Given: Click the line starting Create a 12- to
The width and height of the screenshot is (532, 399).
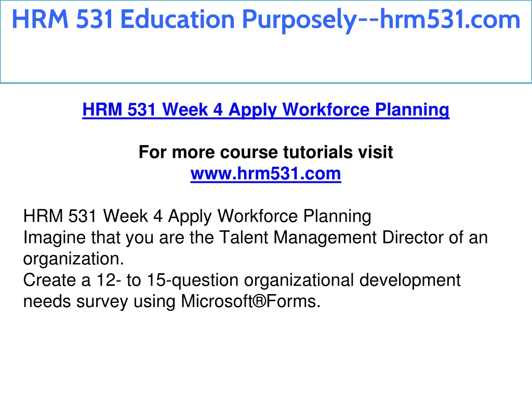Looking at the screenshot, I should 242,280.
